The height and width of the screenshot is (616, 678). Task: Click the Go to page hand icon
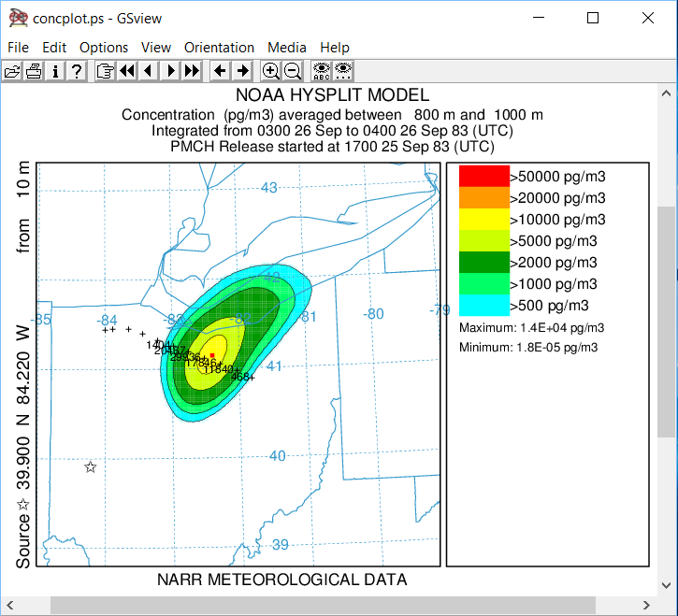click(x=105, y=70)
